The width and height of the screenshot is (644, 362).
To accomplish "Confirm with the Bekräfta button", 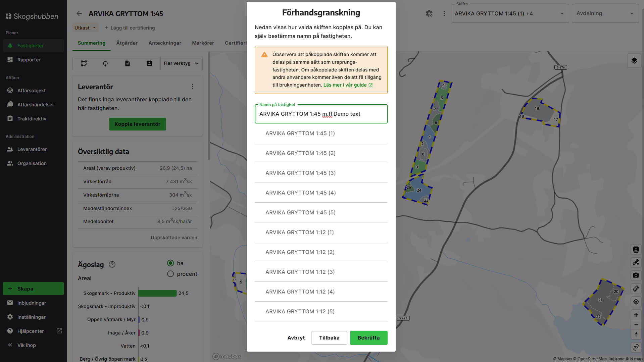I will tap(368, 338).
